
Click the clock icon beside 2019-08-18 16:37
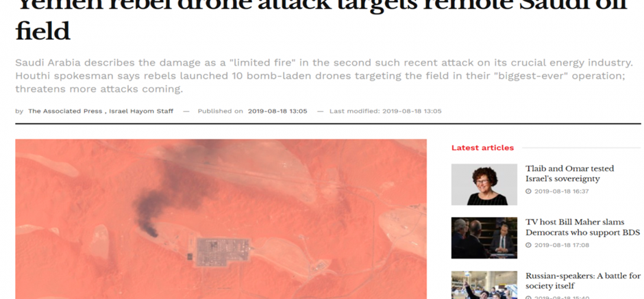point(528,191)
